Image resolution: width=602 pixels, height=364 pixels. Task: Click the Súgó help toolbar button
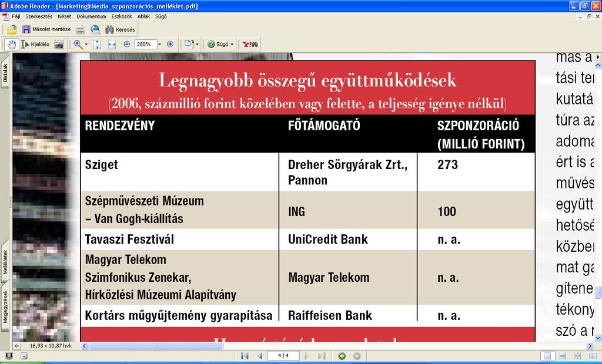click(x=218, y=45)
